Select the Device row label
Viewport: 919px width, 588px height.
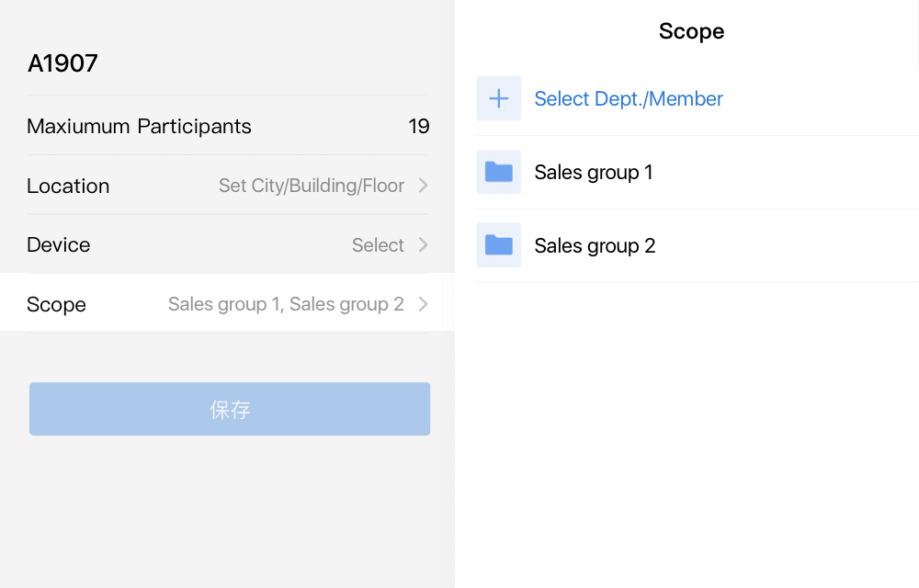pos(59,244)
